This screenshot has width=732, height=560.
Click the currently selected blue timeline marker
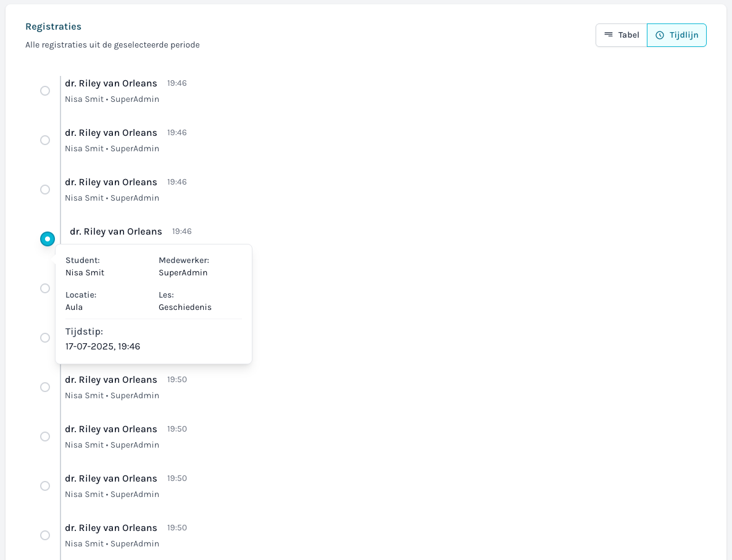click(48, 238)
